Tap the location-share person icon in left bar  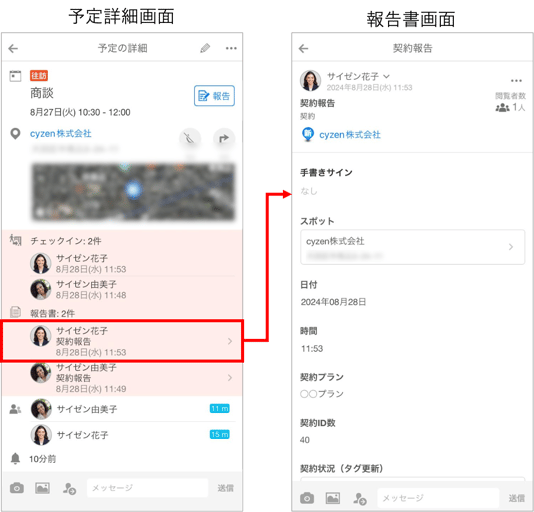pyautogui.click(x=69, y=488)
